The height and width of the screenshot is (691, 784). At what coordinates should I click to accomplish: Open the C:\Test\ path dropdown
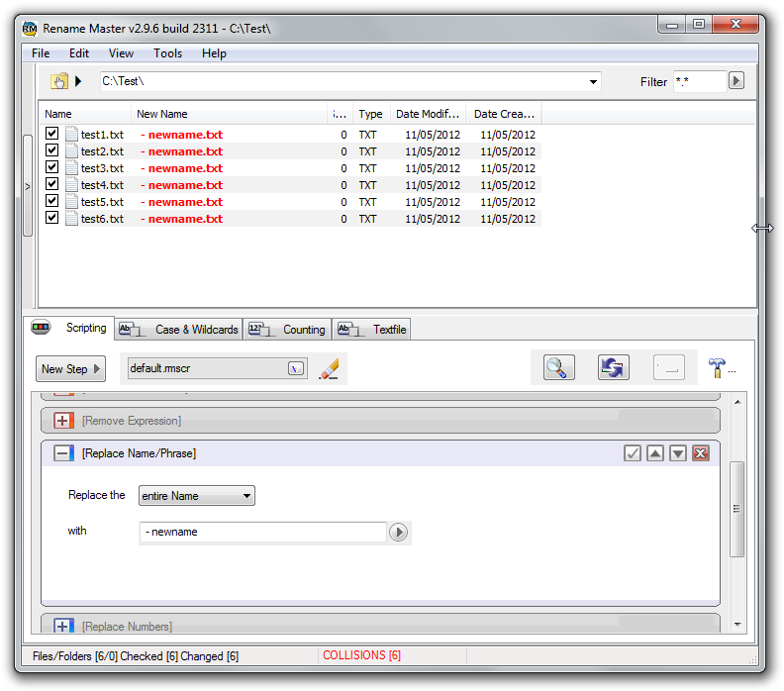[x=593, y=82]
